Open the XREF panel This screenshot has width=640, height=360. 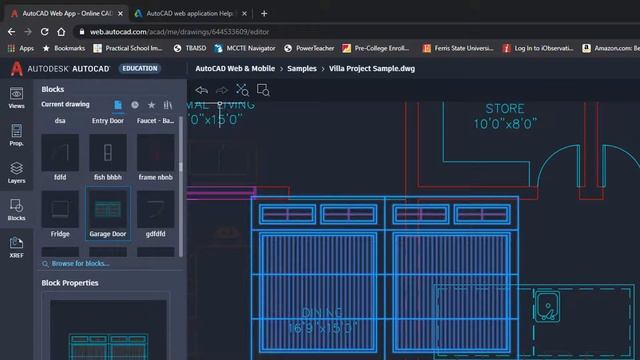coord(16,247)
